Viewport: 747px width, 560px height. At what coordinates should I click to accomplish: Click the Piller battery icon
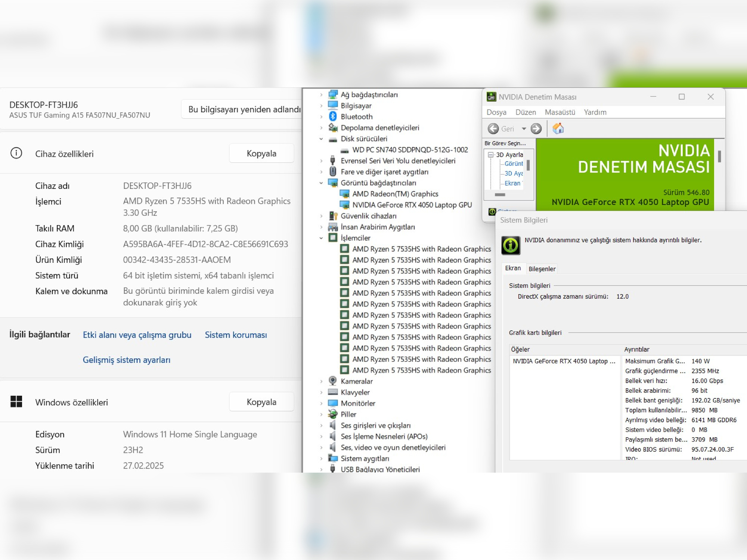point(333,414)
